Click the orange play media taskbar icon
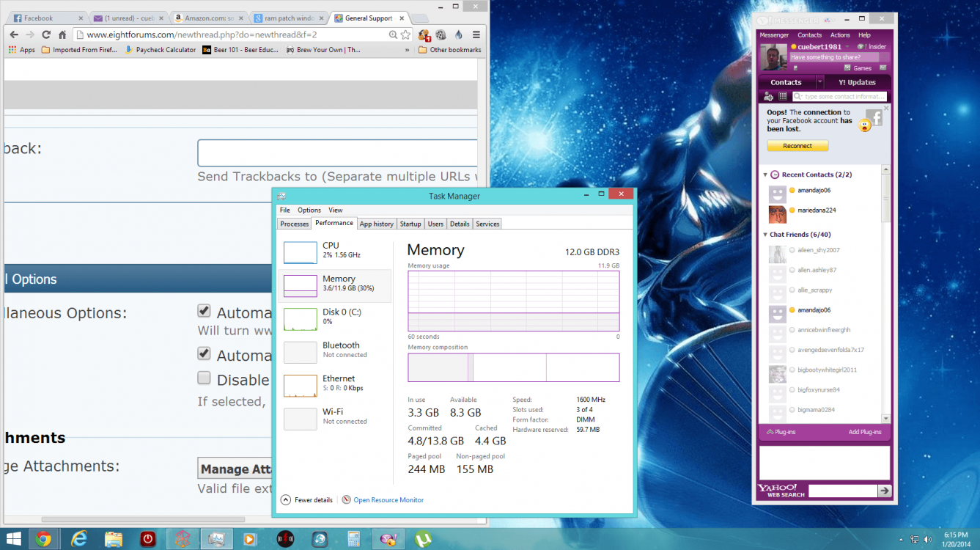Image resolution: width=980 pixels, height=550 pixels. 250,539
